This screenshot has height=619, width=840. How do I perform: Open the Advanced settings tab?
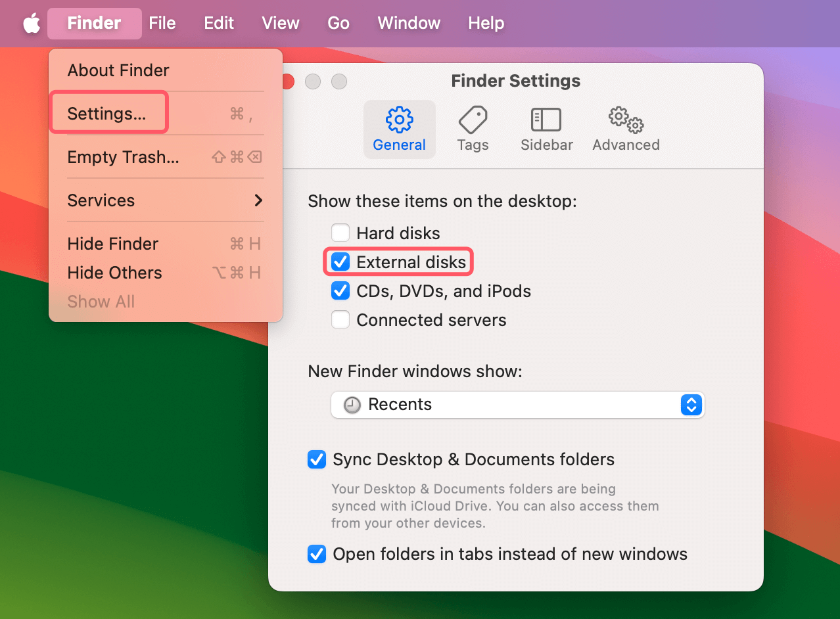626,129
